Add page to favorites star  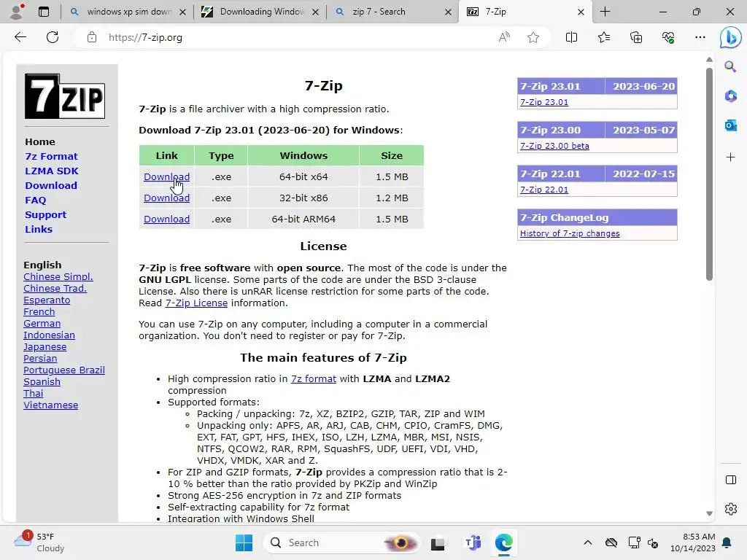[x=533, y=37]
